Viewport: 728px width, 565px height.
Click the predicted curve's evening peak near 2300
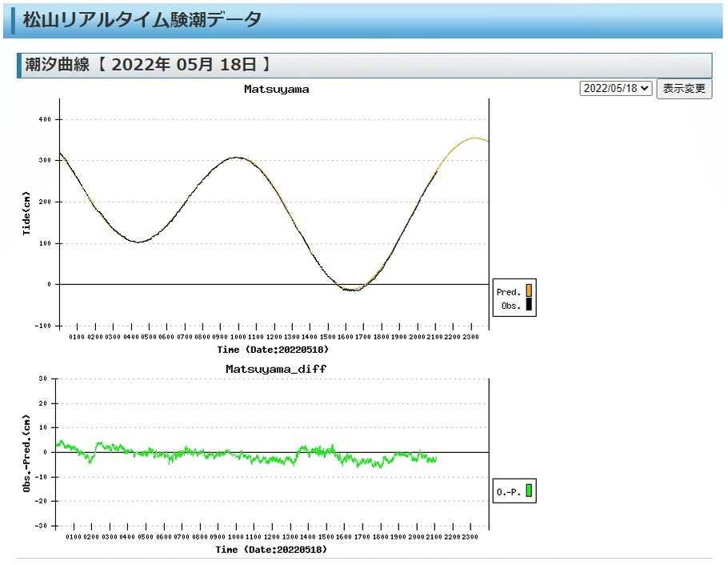pos(474,138)
